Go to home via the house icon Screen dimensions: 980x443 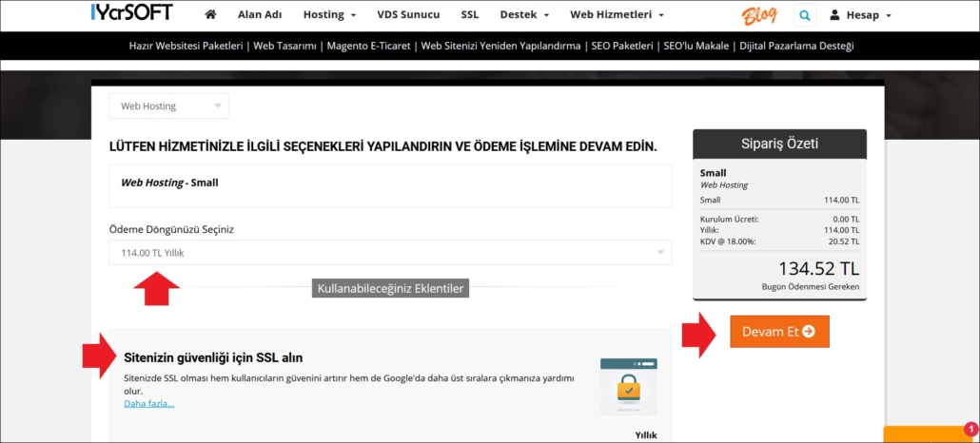point(210,14)
